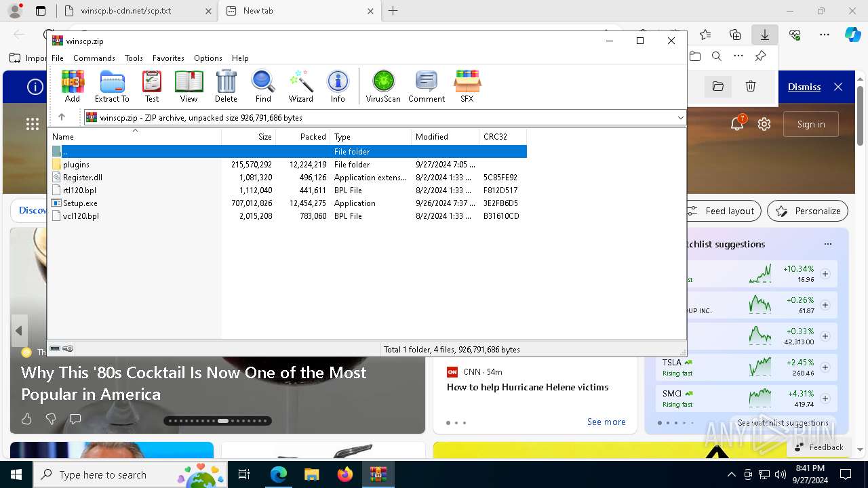
Task: Click the Personalize button
Action: 808,211
